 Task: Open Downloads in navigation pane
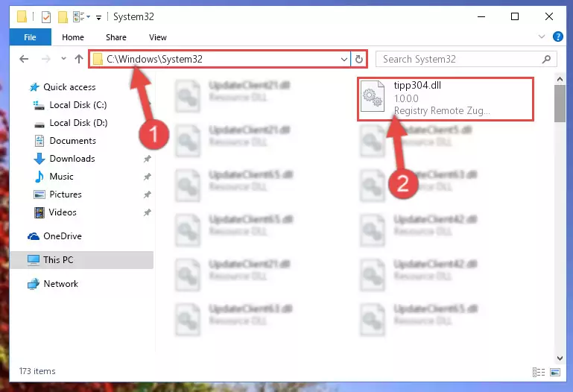point(72,159)
